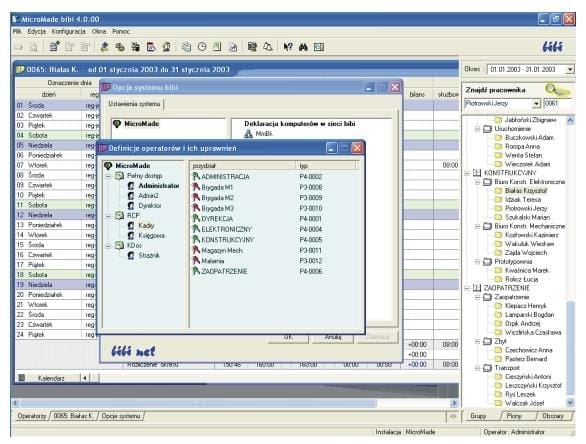The image size is (586, 444).
Task: Click the add-new-record toolbar icon with green dot
Action: pyautogui.click(x=55, y=47)
